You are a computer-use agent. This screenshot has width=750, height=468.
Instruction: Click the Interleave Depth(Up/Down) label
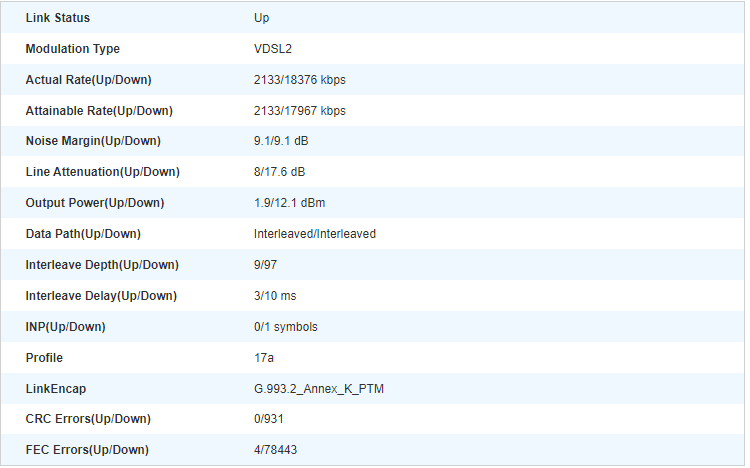[x=102, y=265]
